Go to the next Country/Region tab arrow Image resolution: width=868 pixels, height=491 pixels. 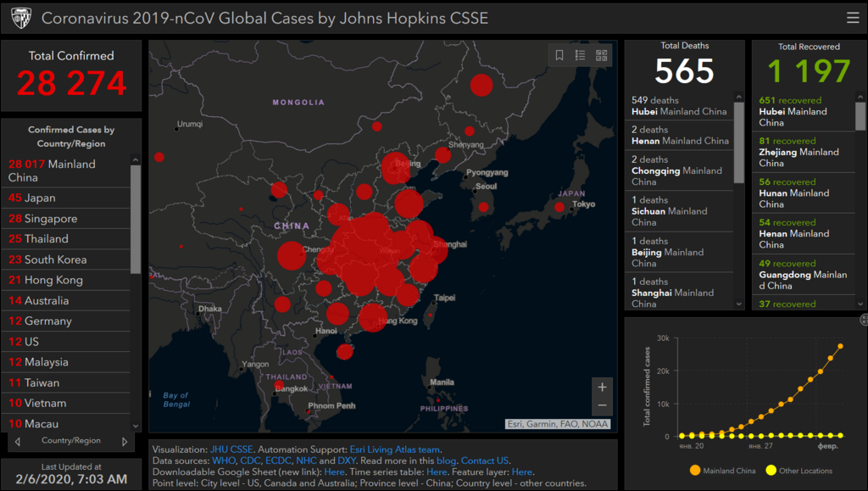click(125, 441)
